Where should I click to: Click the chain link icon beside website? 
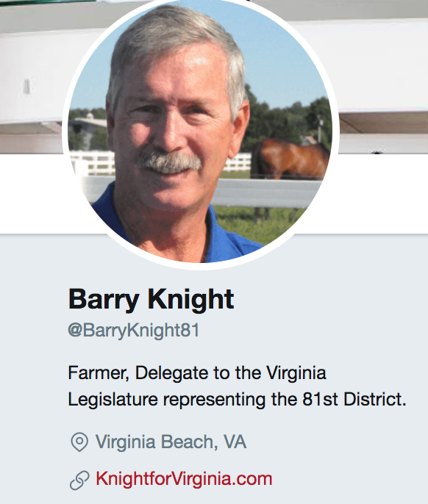coord(79,480)
